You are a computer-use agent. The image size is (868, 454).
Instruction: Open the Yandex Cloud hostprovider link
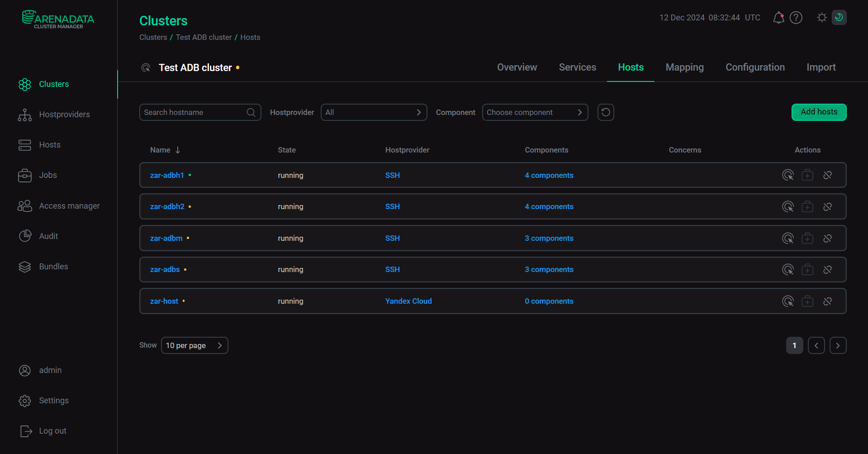408,301
